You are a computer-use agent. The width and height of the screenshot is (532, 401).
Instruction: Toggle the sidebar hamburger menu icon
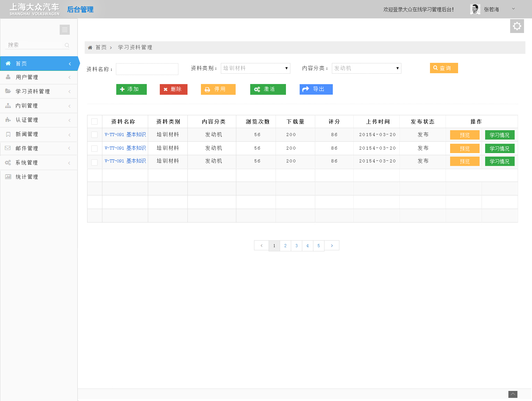pyautogui.click(x=65, y=30)
